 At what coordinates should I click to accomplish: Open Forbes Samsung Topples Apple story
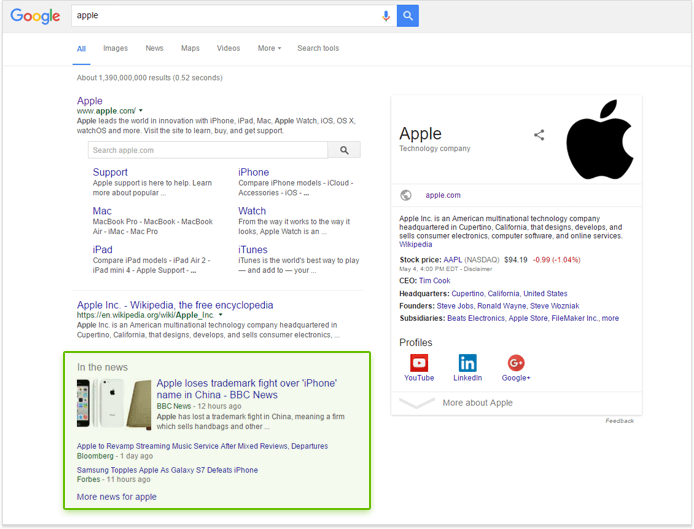pos(167,470)
